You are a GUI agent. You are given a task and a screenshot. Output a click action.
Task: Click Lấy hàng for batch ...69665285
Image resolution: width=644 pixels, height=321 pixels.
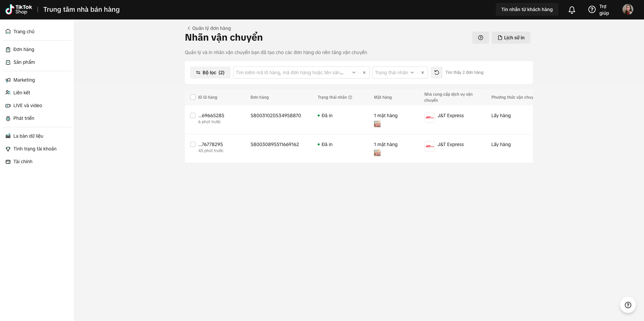point(501,116)
